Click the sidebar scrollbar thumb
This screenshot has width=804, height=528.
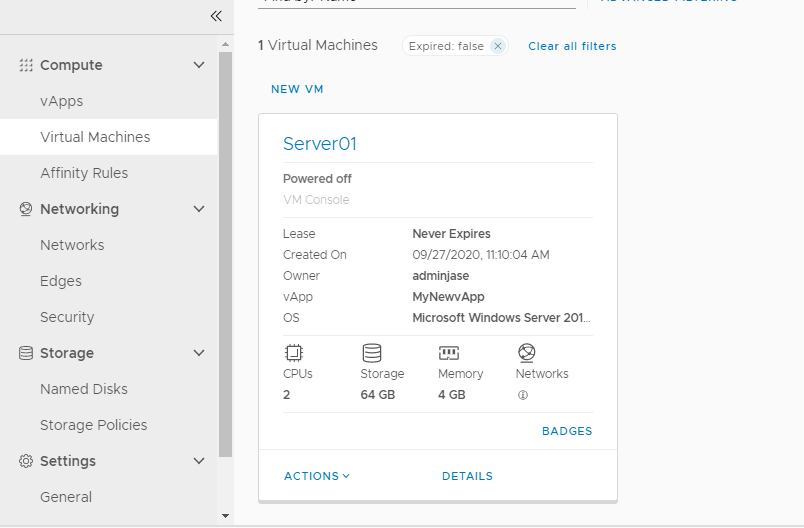(225, 254)
